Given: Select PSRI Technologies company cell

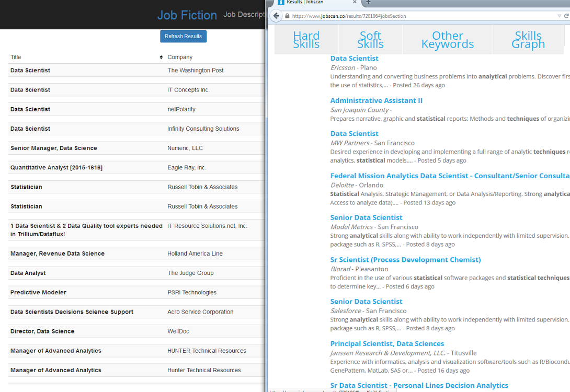Looking at the screenshot, I should (192, 293).
